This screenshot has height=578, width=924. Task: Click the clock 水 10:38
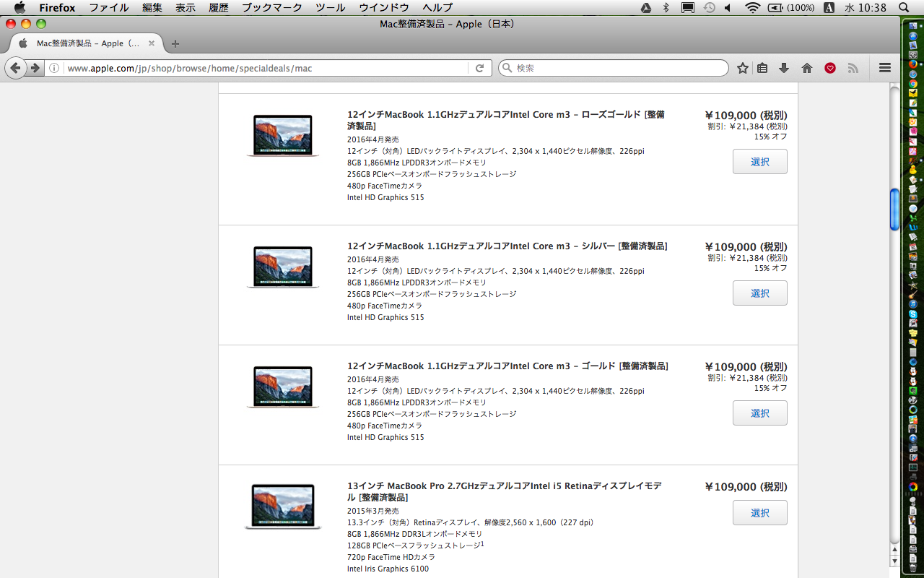[x=866, y=8]
